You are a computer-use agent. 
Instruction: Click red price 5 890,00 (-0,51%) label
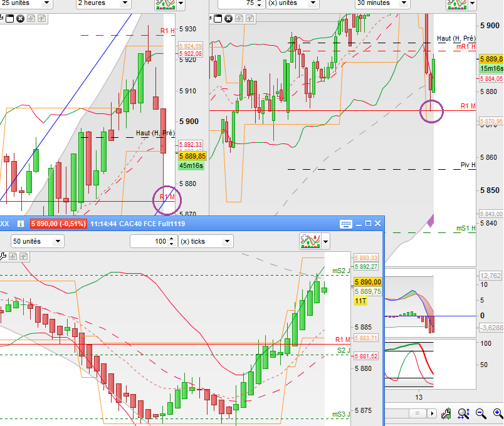coord(58,224)
